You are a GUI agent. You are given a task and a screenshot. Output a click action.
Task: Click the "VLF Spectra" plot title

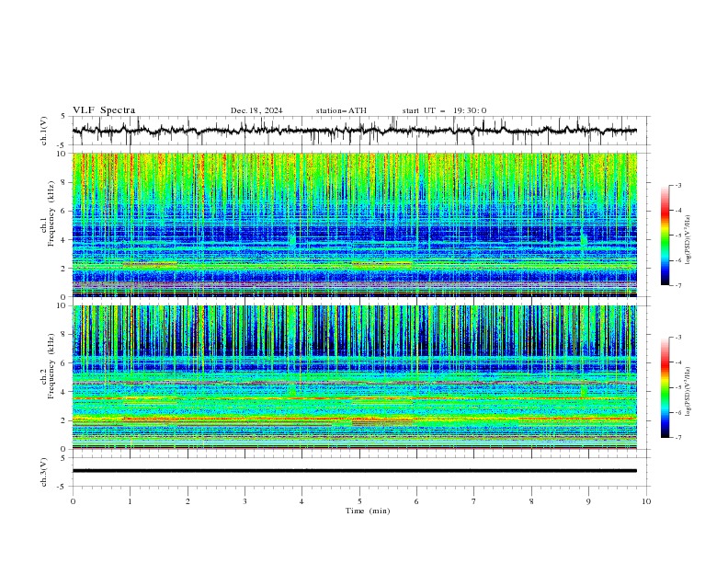104,110
